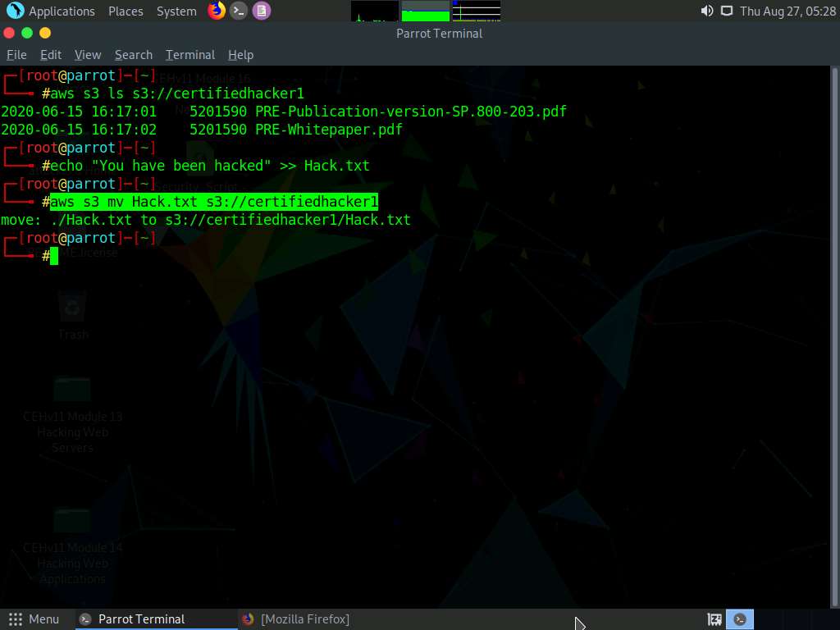The image size is (840, 630).
Task: Open the text editor icon in top panel
Action: point(262,11)
